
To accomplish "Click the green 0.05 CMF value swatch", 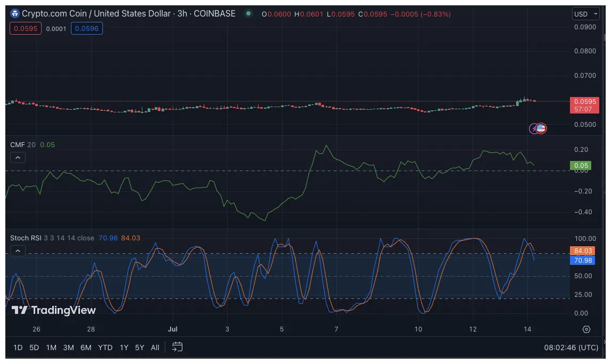I will [x=580, y=166].
